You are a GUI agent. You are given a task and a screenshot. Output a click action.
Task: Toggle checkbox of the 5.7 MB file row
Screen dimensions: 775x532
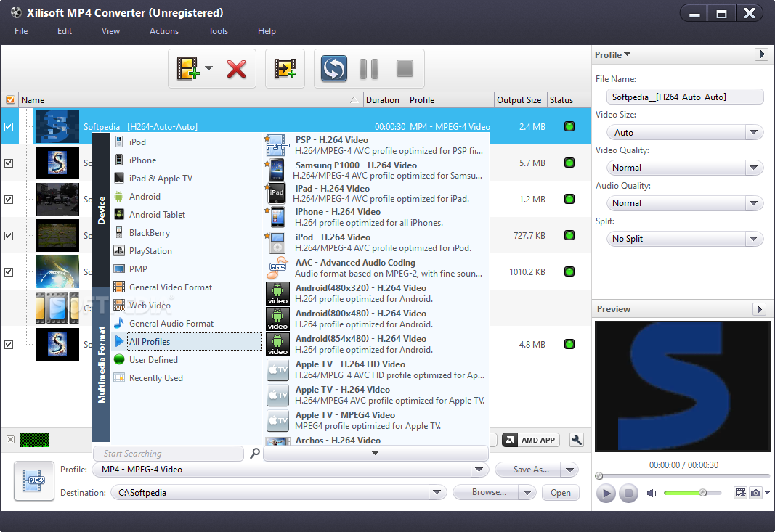pyautogui.click(x=9, y=163)
